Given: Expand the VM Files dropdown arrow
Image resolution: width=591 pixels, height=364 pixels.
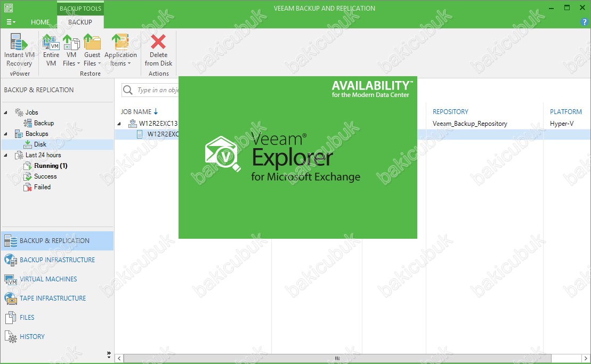Looking at the screenshot, I should point(78,63).
